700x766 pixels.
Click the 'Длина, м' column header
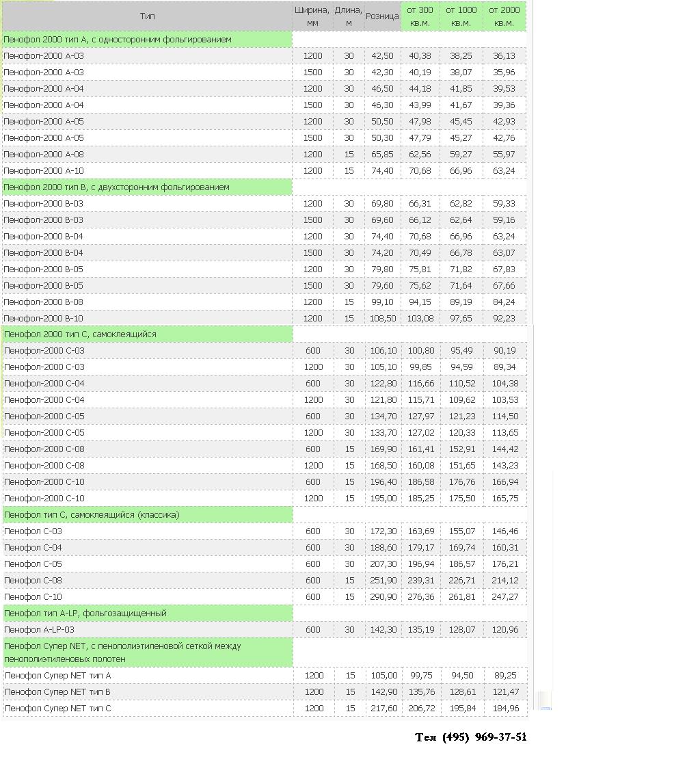348,16
